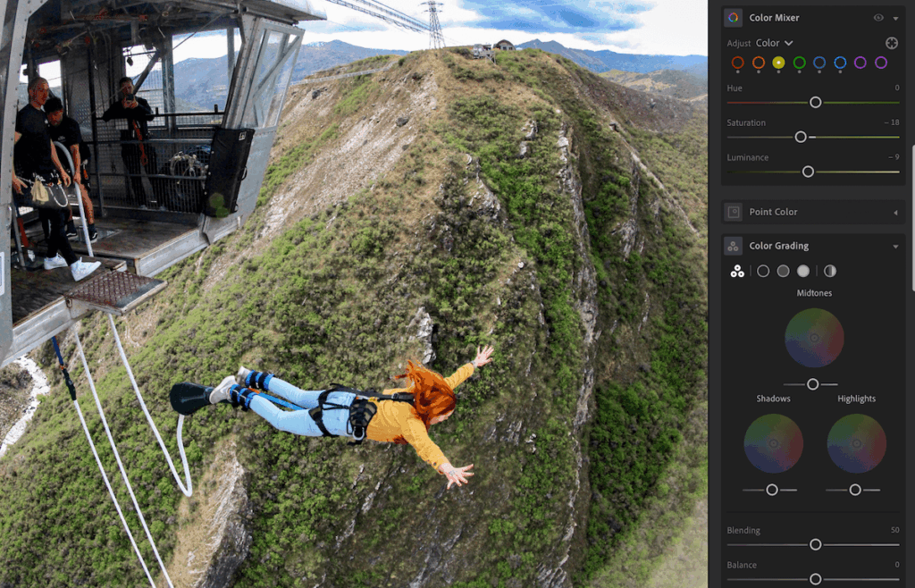Open the 3-way view in Color Grading
The height and width of the screenshot is (588, 915).
pos(736,271)
